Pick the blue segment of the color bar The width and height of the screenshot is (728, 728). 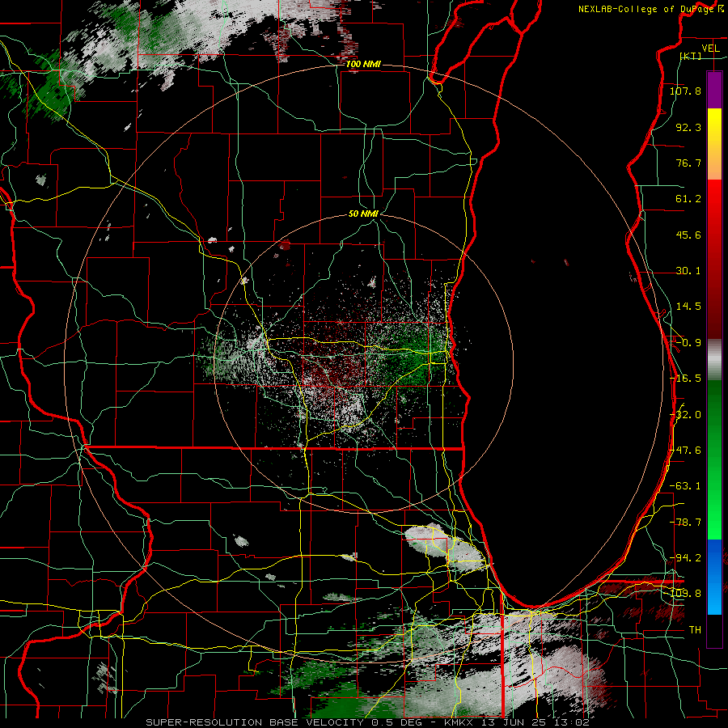click(x=714, y=577)
